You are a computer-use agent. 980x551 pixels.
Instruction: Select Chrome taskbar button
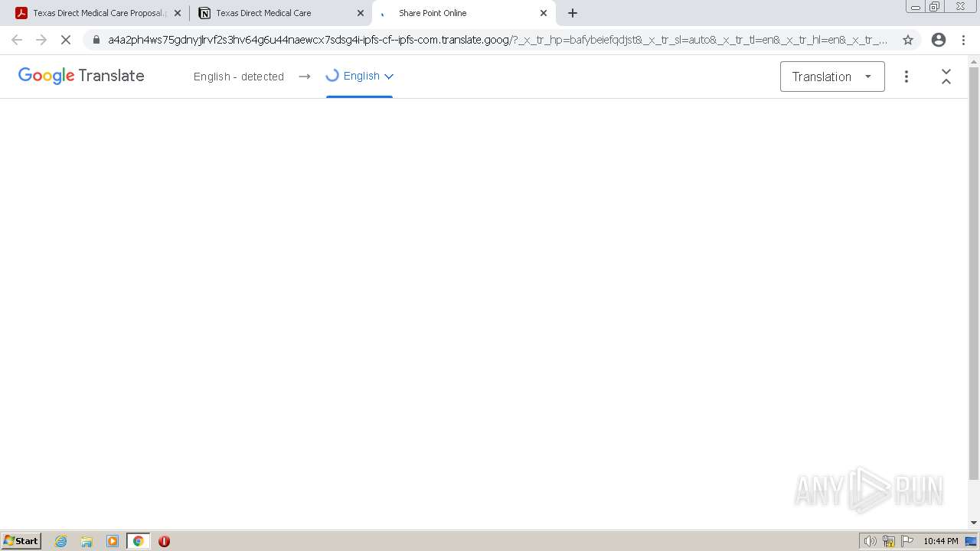(x=138, y=541)
